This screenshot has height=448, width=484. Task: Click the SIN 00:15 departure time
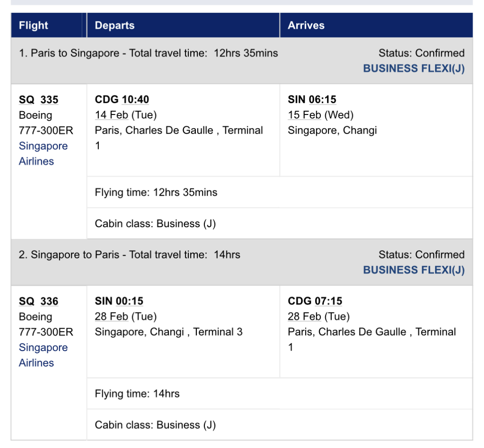coord(119,301)
